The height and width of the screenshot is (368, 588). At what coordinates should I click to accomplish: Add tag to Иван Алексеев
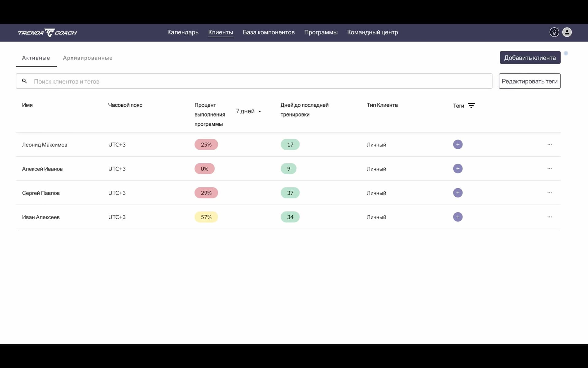(x=458, y=217)
